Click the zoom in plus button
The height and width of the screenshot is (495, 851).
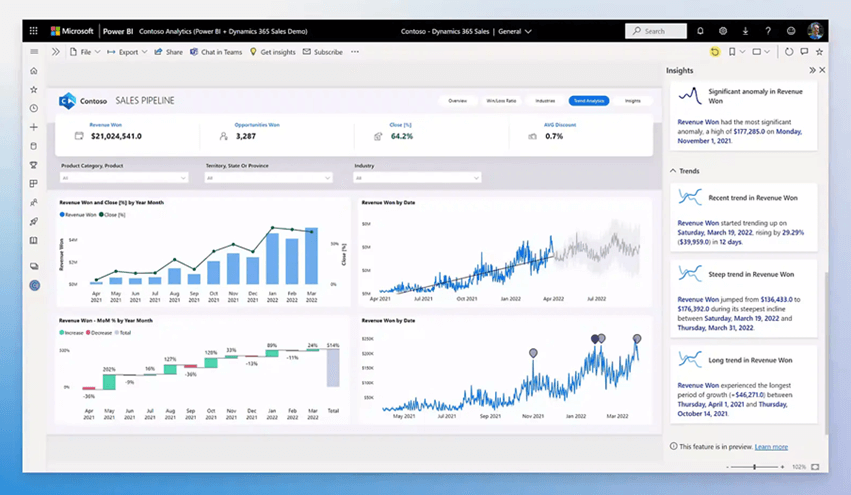click(782, 467)
